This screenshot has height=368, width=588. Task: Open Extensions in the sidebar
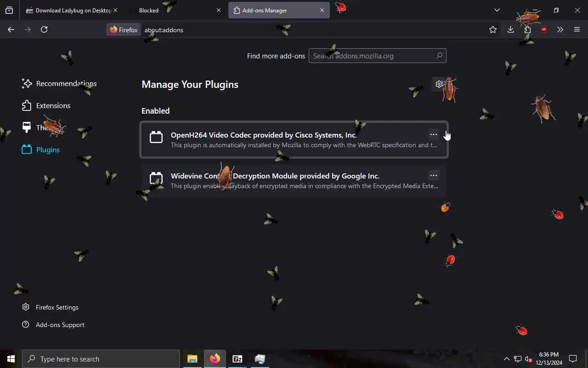(x=46, y=106)
